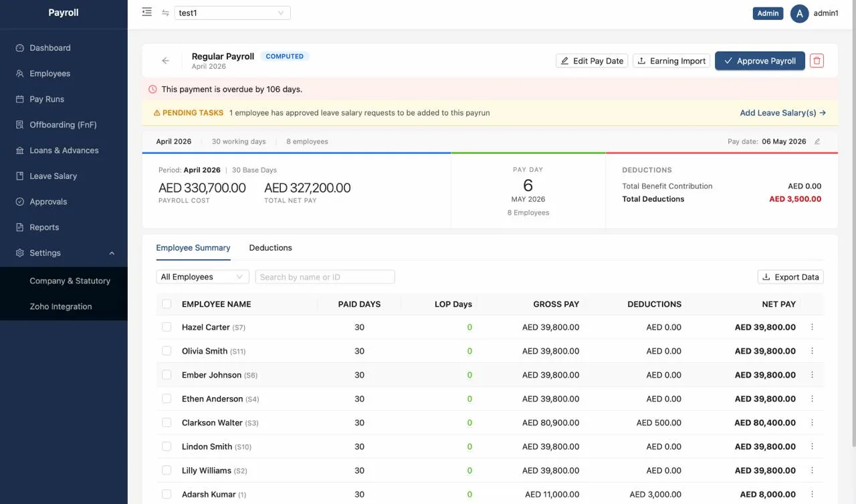Click Clarkson Walter's AED 500.00 deduction

[659, 422]
